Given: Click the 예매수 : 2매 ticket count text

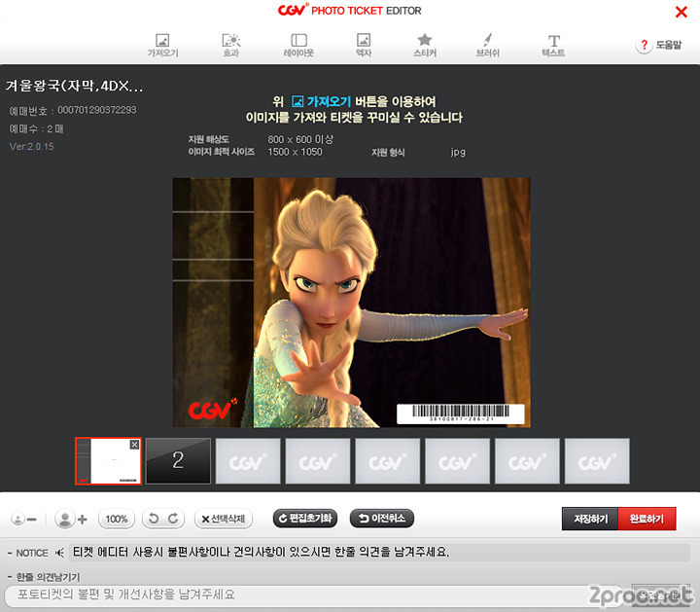Looking at the screenshot, I should point(36,129).
